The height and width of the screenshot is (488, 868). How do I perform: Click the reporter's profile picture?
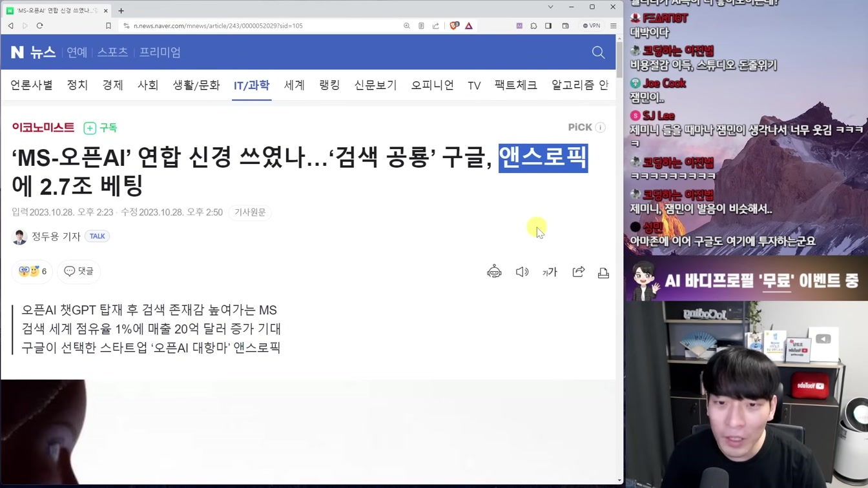point(19,237)
